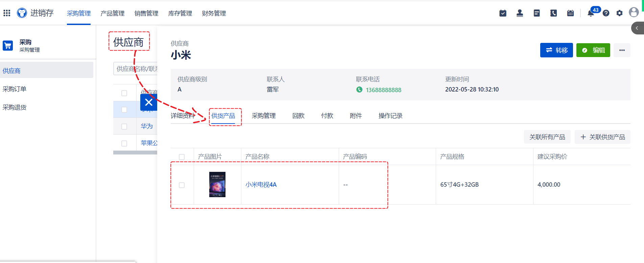The width and height of the screenshot is (644, 263).
Task: Click the 进销存 monkey logo icon
Action: coord(22,13)
